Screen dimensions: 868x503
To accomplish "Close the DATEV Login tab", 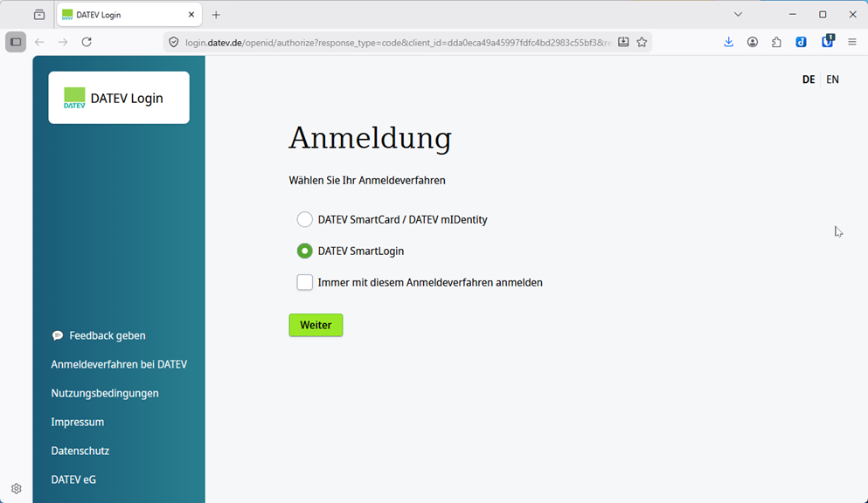I will click(191, 15).
